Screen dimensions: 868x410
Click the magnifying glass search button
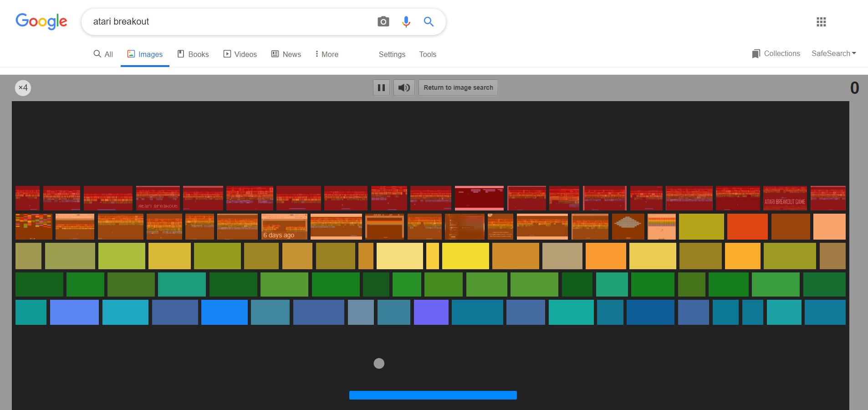(429, 21)
